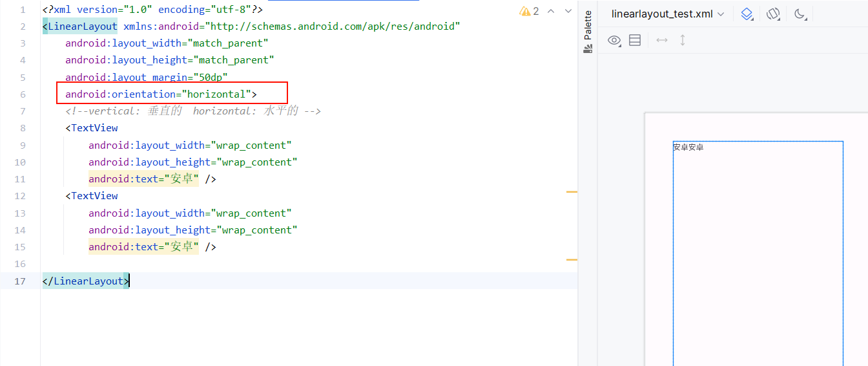Click layout_height "match_parent" on line 4
Viewport: 868px width, 366px height.
click(234, 60)
